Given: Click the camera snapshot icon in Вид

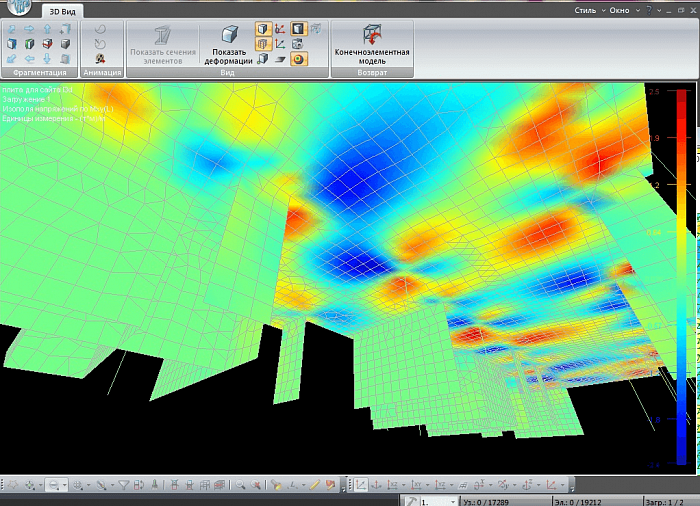Looking at the screenshot, I should point(298,44).
